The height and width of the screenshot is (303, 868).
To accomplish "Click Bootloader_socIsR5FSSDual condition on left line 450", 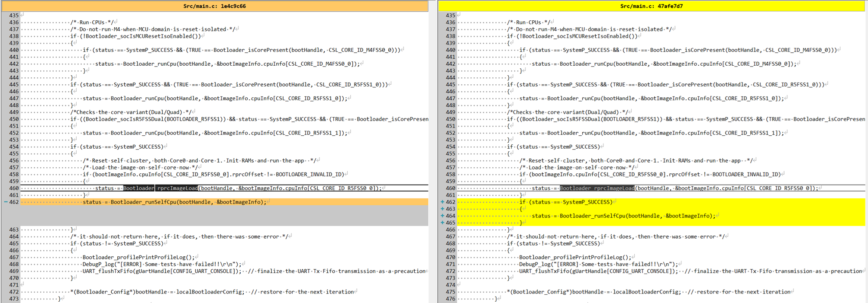I will 249,119.
